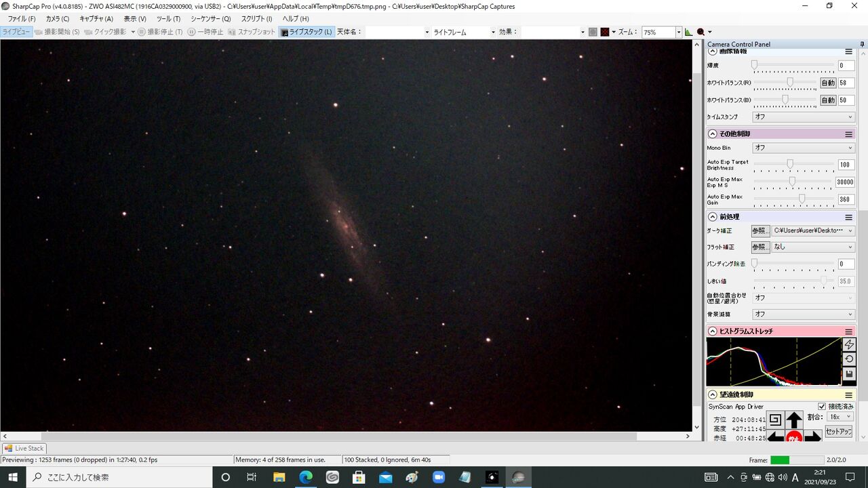Screen dimensions: 868x488
Task: Click the Windows search box on the taskbar
Action: 119,477
